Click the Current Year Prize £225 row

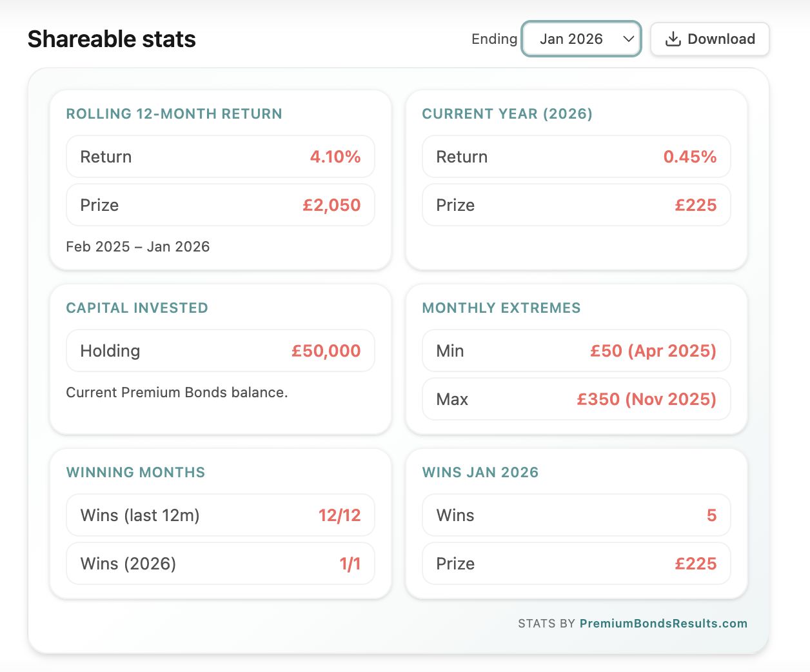[x=576, y=205]
